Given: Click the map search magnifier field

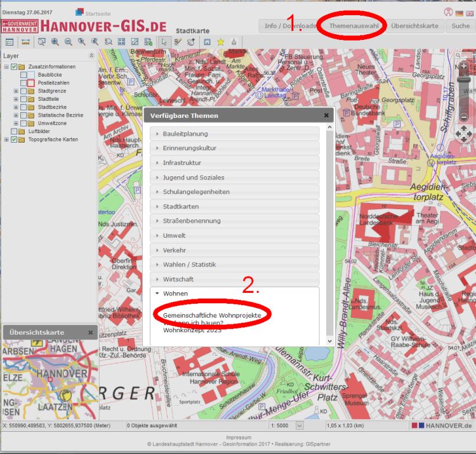Looking at the screenshot, I should 458,55.
